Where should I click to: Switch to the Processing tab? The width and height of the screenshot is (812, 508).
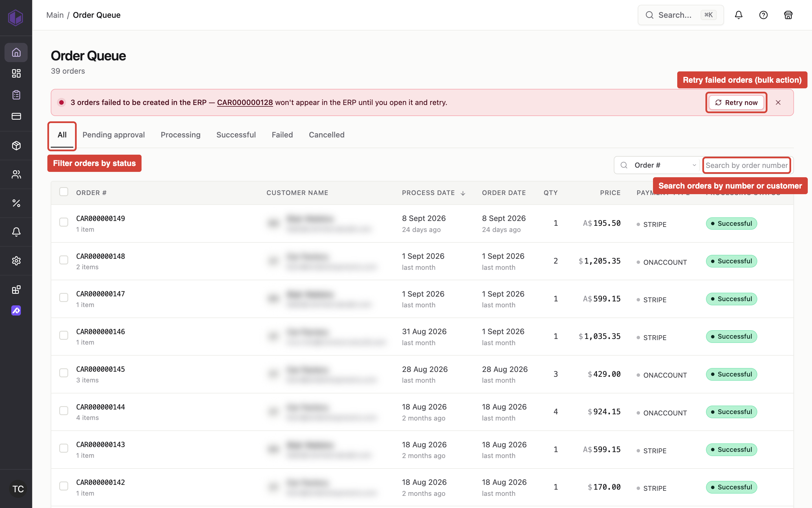tap(180, 135)
